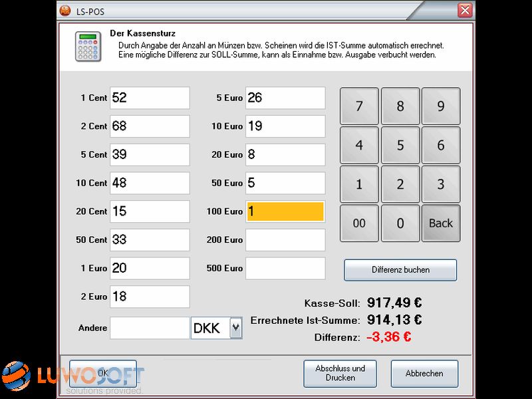Click the Abschluss und Drucken button
532x399 pixels.
pos(340,374)
